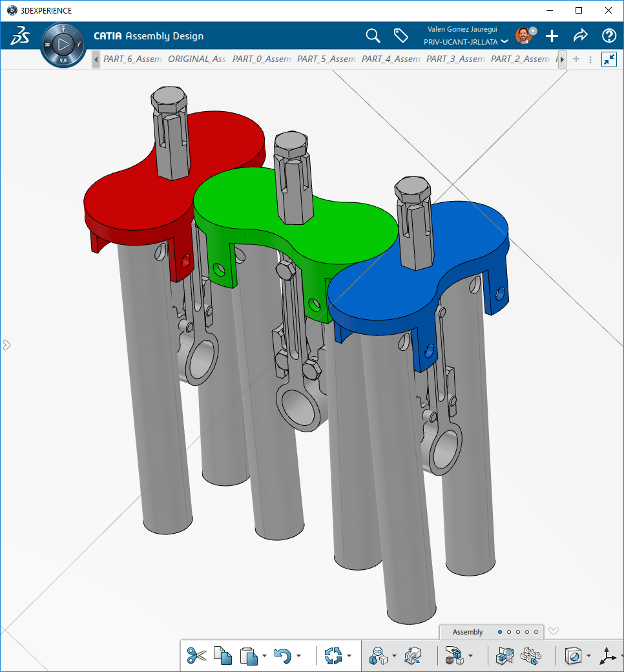Expand the left side panel arrow
This screenshot has height=672, width=624.
[6, 345]
